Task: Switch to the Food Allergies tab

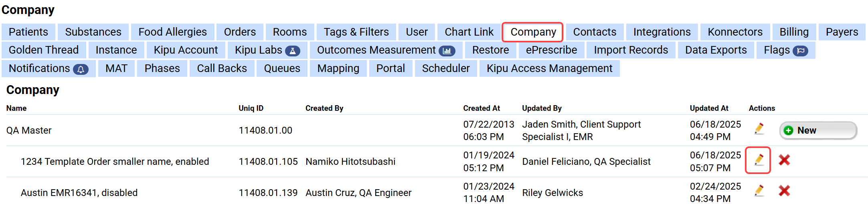Action: 173,32
